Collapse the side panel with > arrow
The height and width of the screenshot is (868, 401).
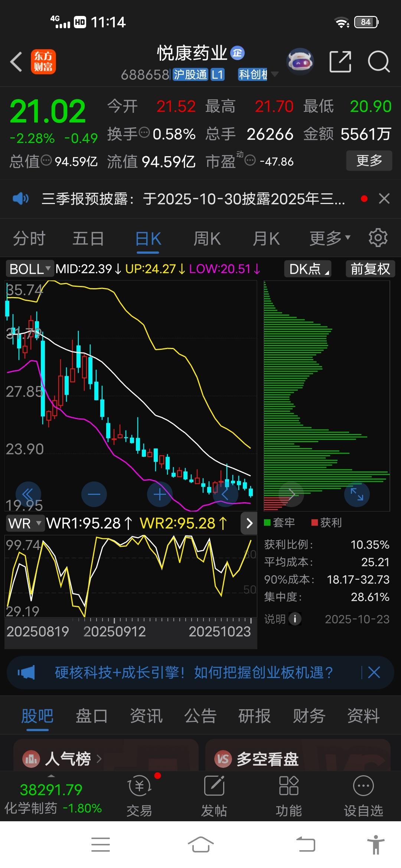pos(249,523)
